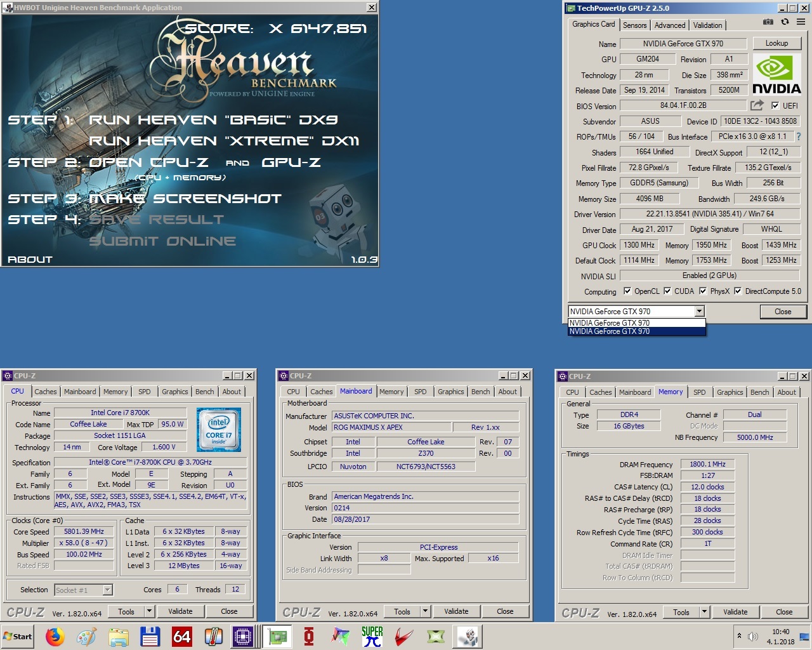Toggle the OpenCL checkbox

point(627,291)
